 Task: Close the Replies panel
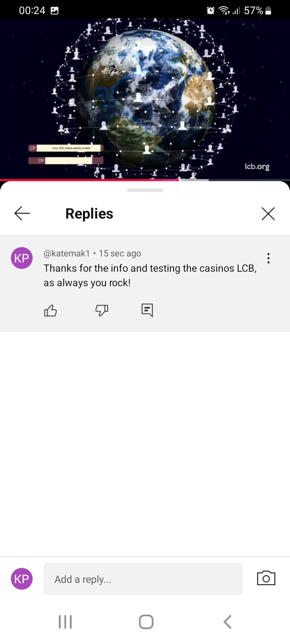click(x=268, y=214)
